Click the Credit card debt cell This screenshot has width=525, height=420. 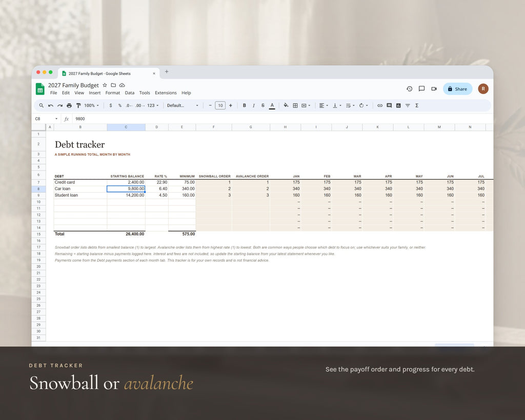click(x=80, y=183)
